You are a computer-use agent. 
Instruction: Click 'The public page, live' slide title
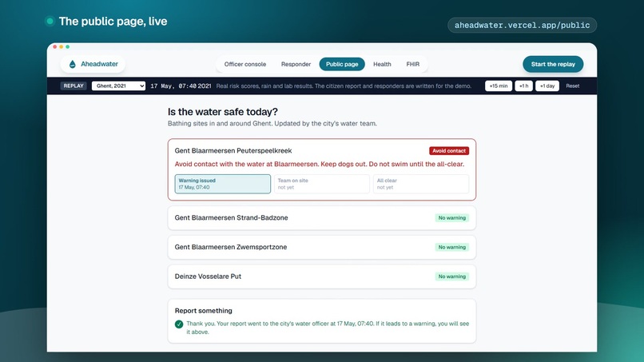(113, 22)
